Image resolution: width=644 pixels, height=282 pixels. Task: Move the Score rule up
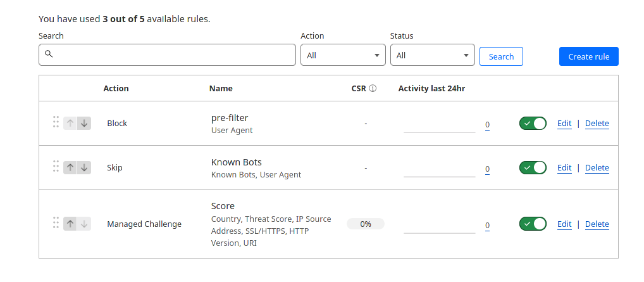pos(70,224)
